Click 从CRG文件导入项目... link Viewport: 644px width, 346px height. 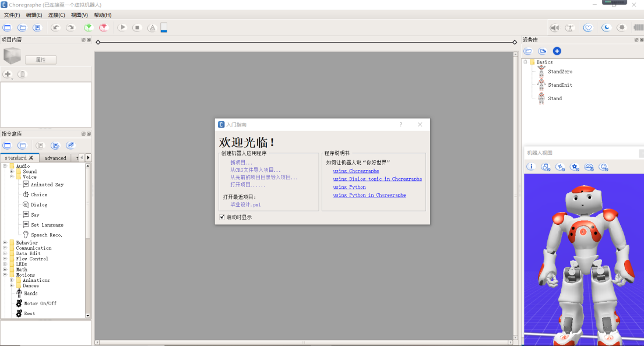tap(255, 170)
